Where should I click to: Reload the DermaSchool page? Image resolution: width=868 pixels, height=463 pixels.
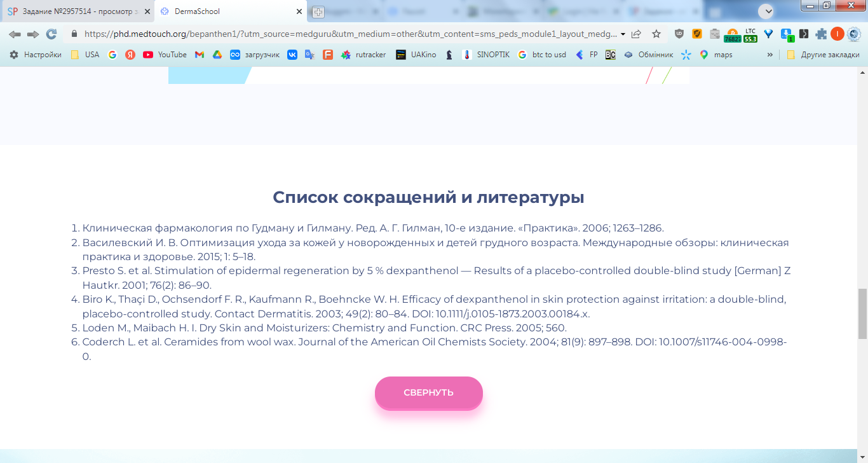coord(51,34)
